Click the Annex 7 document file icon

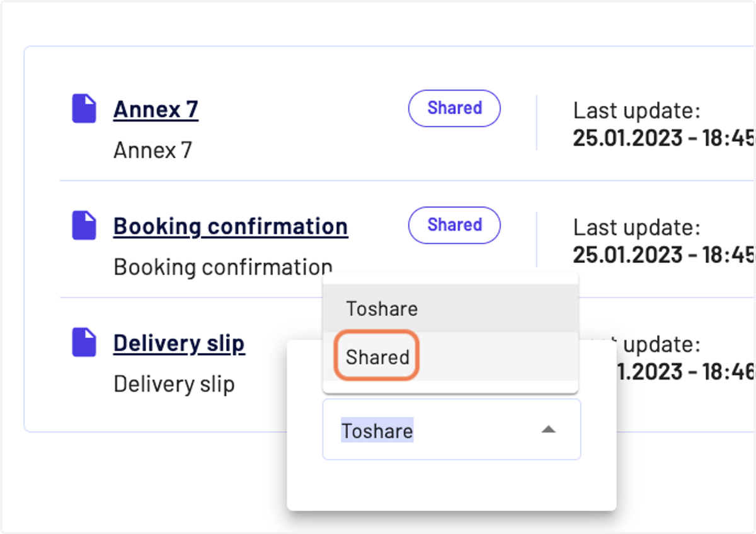tap(84, 108)
